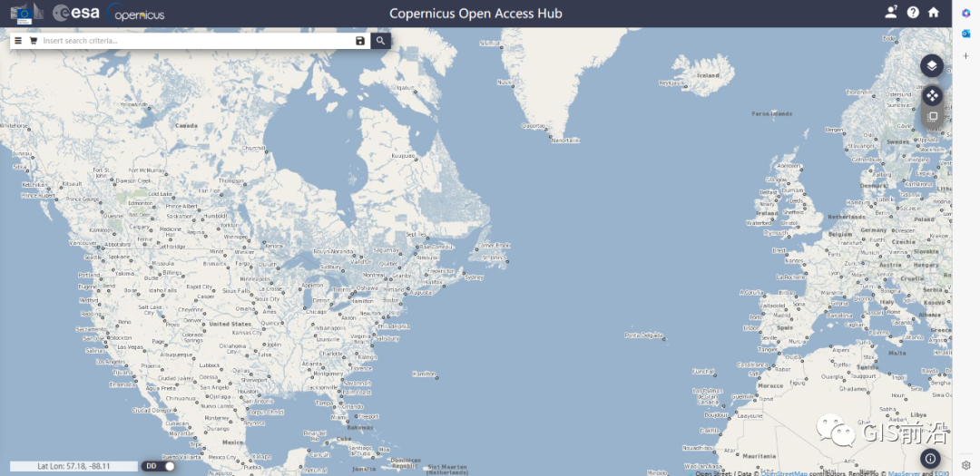The height and width of the screenshot is (476, 980).
Task: Click the ESA logo in header
Action: (x=76, y=13)
